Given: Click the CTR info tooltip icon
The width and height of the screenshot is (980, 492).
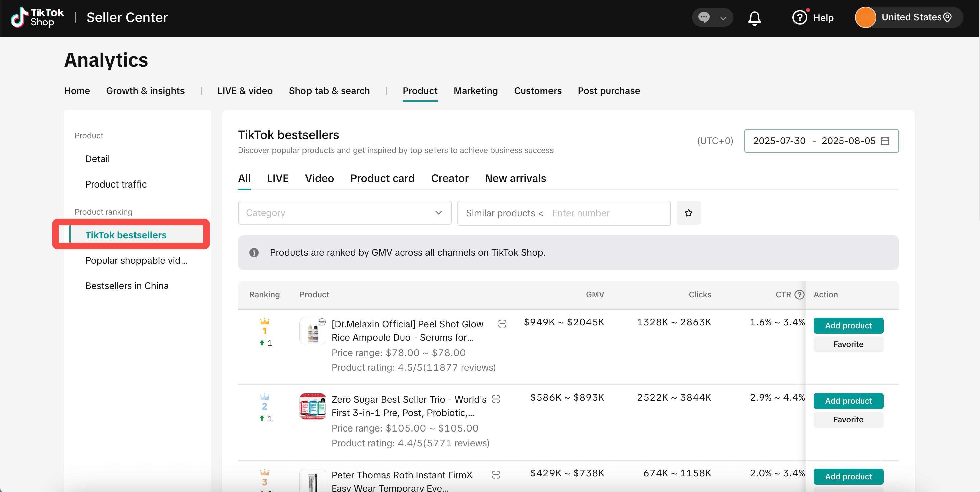Looking at the screenshot, I should [x=800, y=294].
